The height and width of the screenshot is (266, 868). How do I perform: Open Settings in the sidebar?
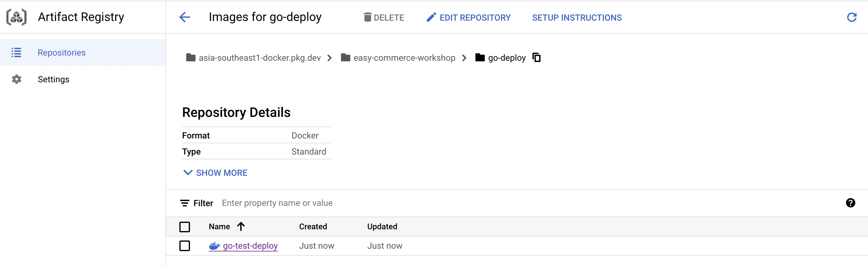click(83, 79)
